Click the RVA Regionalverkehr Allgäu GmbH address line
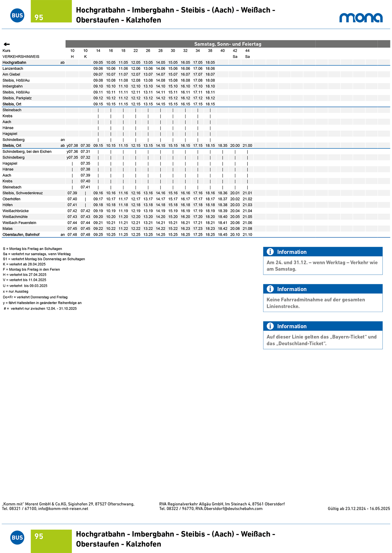392x553 pixels. coord(222,504)
